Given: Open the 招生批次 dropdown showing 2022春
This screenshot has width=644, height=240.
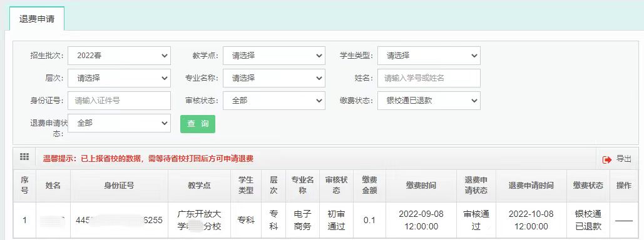Looking at the screenshot, I should pos(119,56).
